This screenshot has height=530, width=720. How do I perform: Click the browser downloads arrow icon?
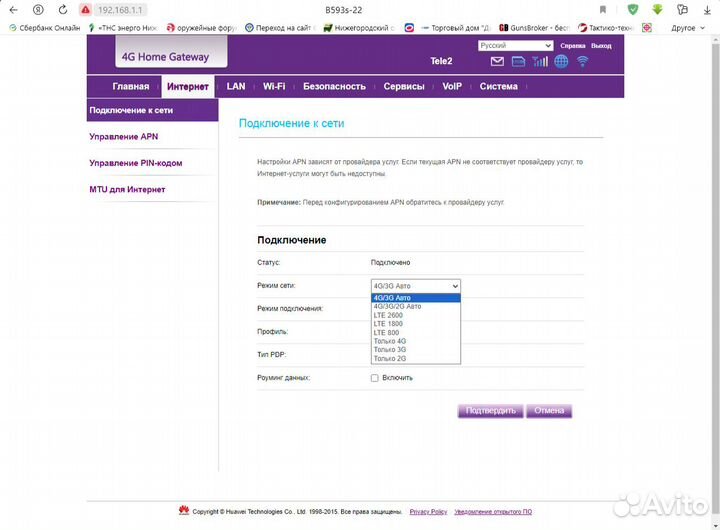point(708,9)
